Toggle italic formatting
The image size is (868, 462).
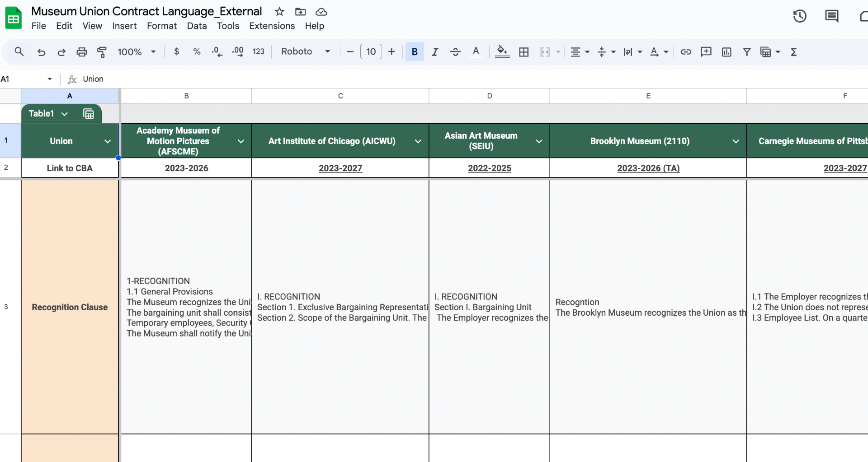coord(435,52)
